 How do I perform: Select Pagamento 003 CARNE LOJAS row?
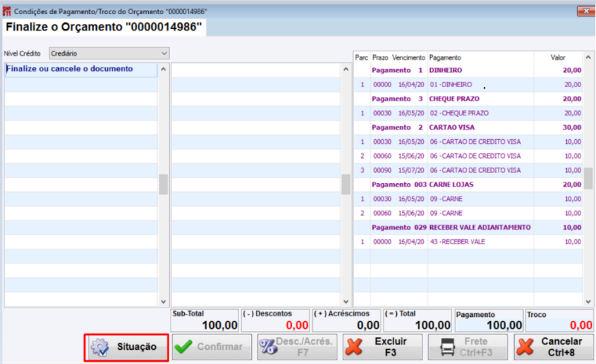pyautogui.click(x=469, y=185)
